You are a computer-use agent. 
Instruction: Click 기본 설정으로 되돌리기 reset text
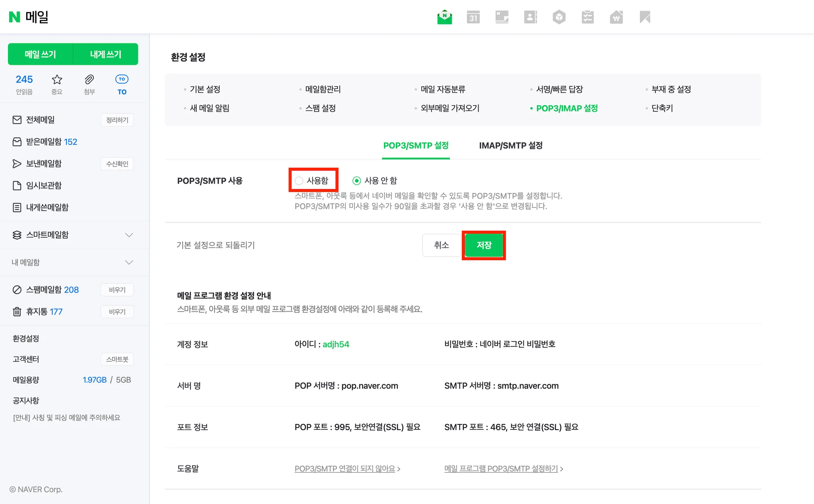(215, 245)
